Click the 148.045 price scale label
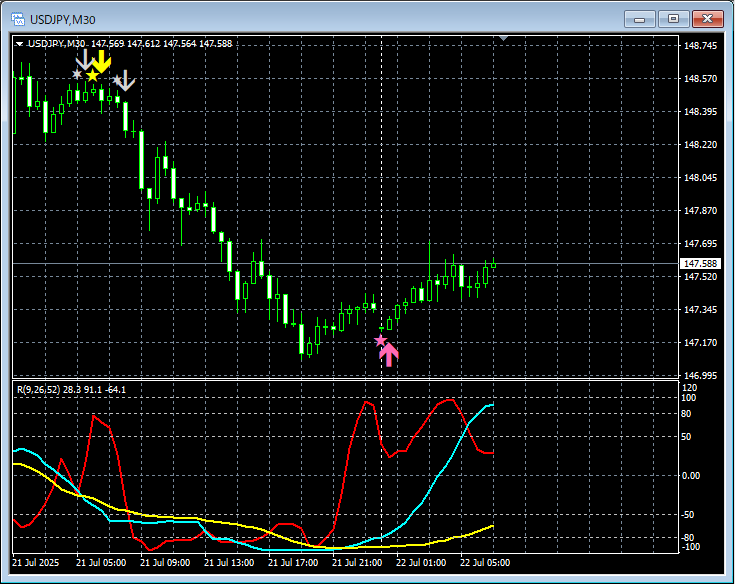 (x=701, y=177)
